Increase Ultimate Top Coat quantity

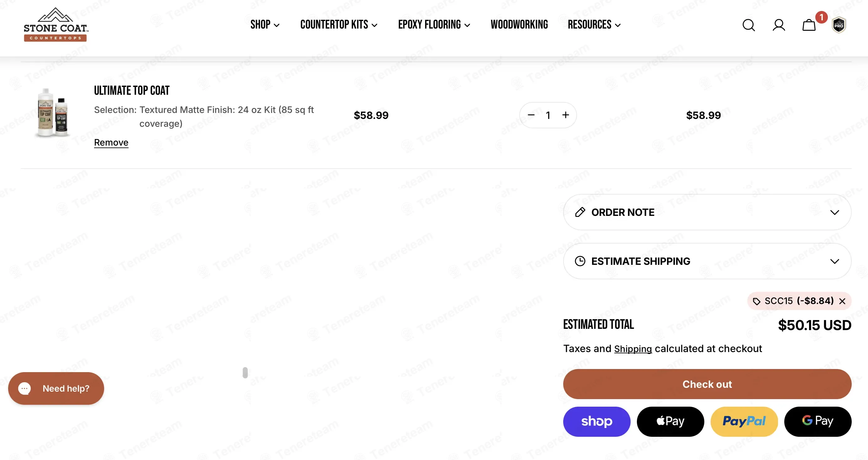[x=565, y=115]
